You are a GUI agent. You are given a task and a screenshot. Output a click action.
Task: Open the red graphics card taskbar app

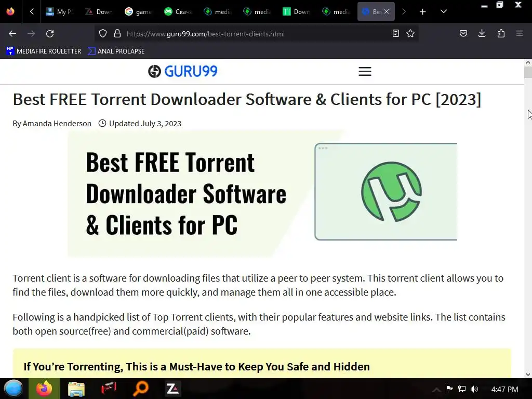[109, 389]
